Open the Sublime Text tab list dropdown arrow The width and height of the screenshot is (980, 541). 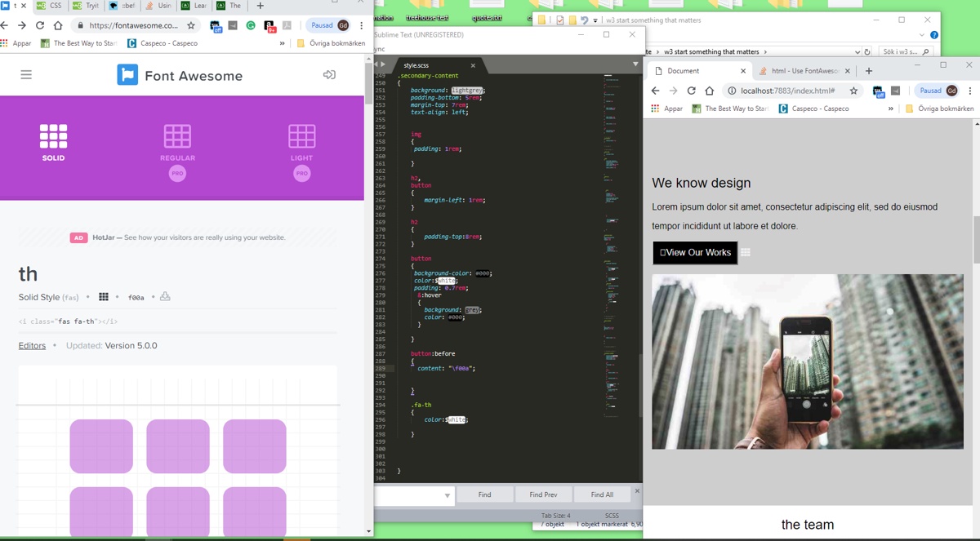[635, 64]
